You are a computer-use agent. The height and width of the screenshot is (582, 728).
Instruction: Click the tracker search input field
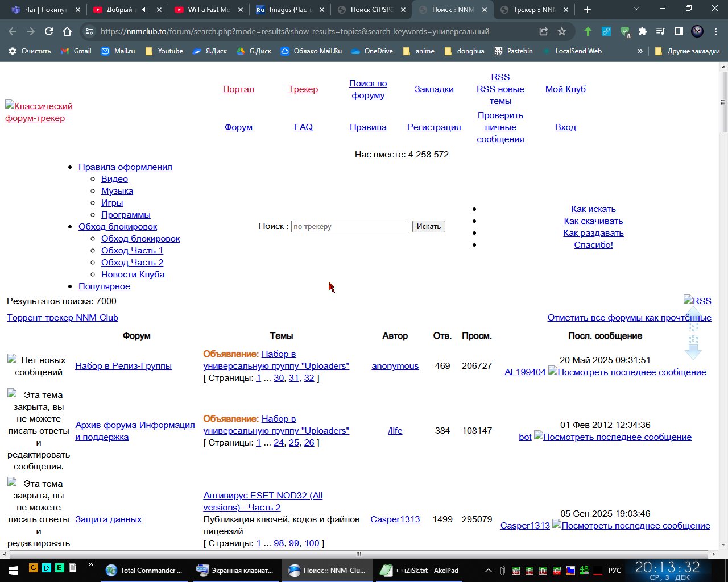[350, 226]
